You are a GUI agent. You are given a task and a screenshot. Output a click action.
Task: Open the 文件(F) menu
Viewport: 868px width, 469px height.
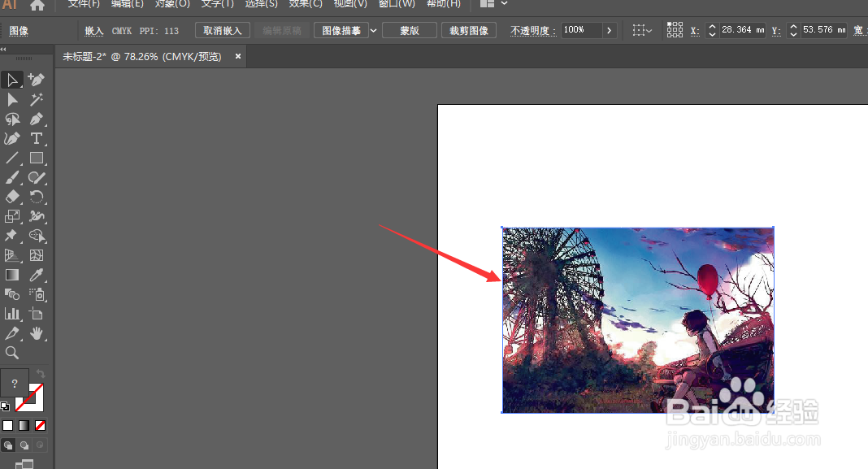pos(84,4)
